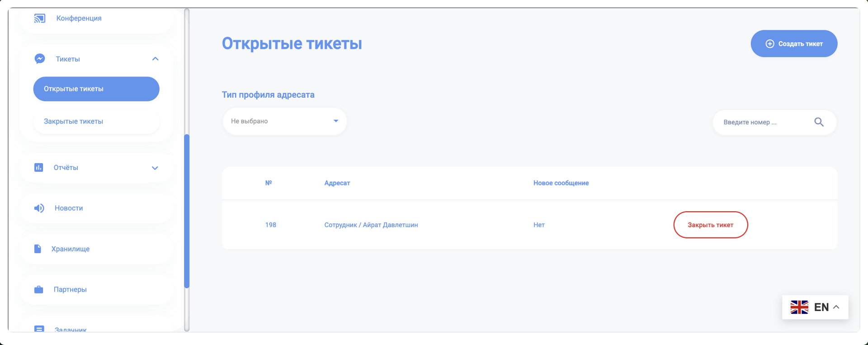Click the News megaphone speaker icon

coord(39,208)
